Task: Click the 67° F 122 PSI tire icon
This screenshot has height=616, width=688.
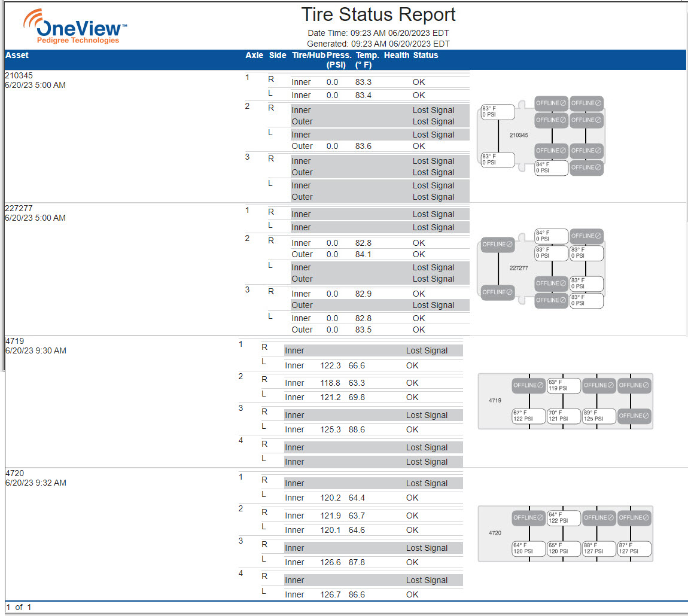Action: pos(529,416)
